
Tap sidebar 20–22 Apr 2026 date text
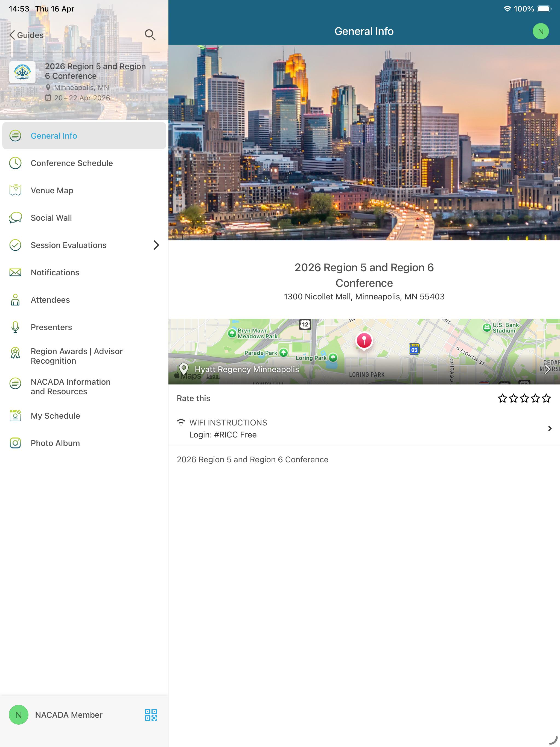(x=82, y=98)
